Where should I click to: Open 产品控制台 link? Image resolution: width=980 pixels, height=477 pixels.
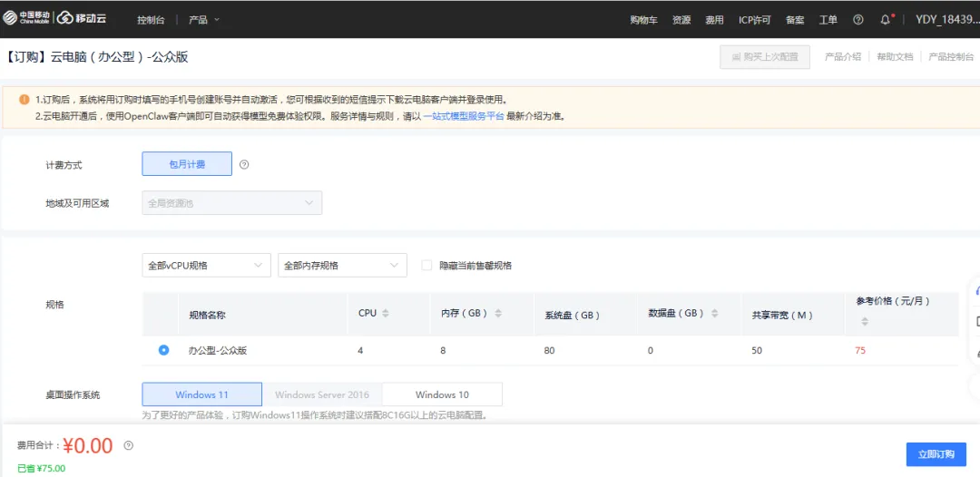(951, 57)
